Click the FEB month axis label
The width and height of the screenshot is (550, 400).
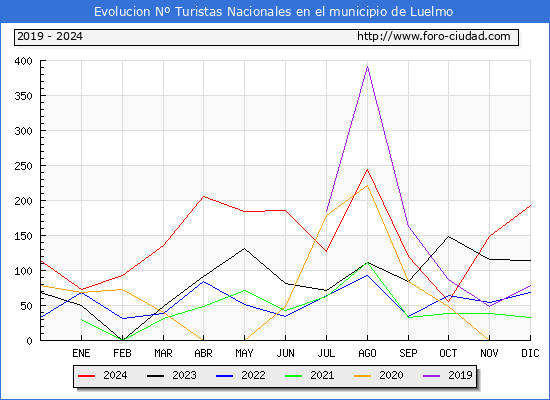pyautogui.click(x=122, y=353)
